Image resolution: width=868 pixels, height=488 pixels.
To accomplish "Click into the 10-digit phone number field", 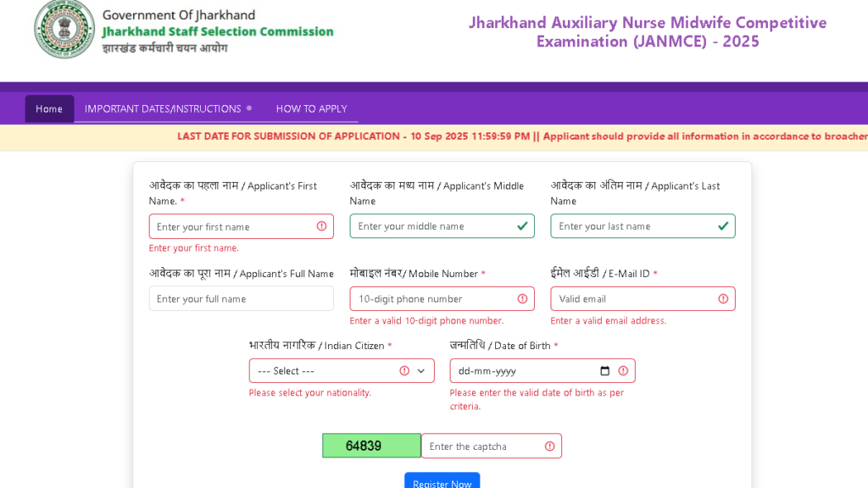I will point(432,299).
